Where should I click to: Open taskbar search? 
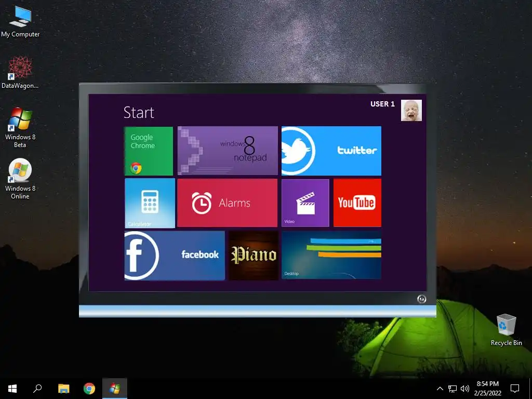click(x=37, y=389)
